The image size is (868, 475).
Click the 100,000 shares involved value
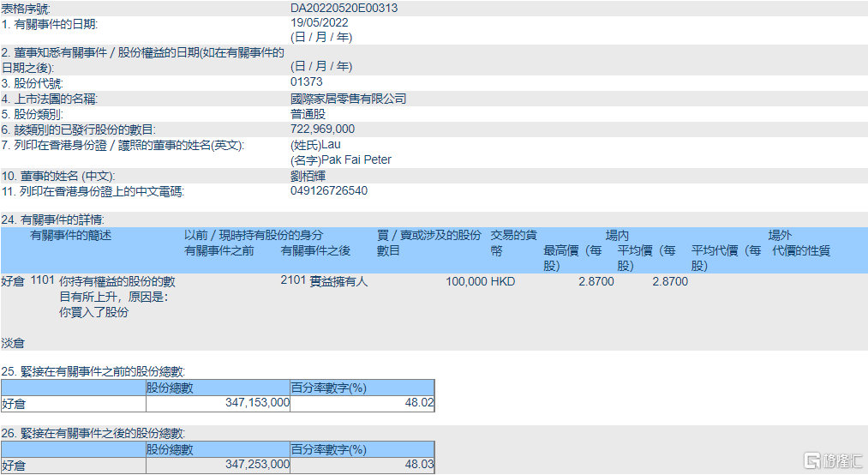click(x=466, y=281)
